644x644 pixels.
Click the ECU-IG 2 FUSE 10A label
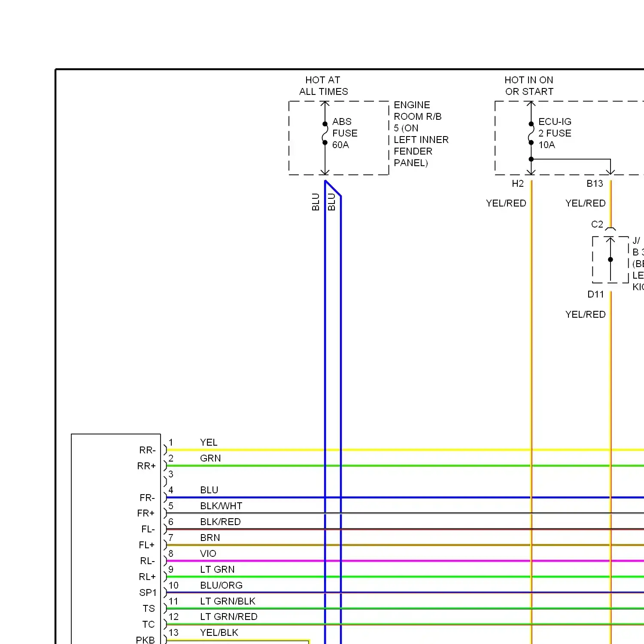pos(555,133)
